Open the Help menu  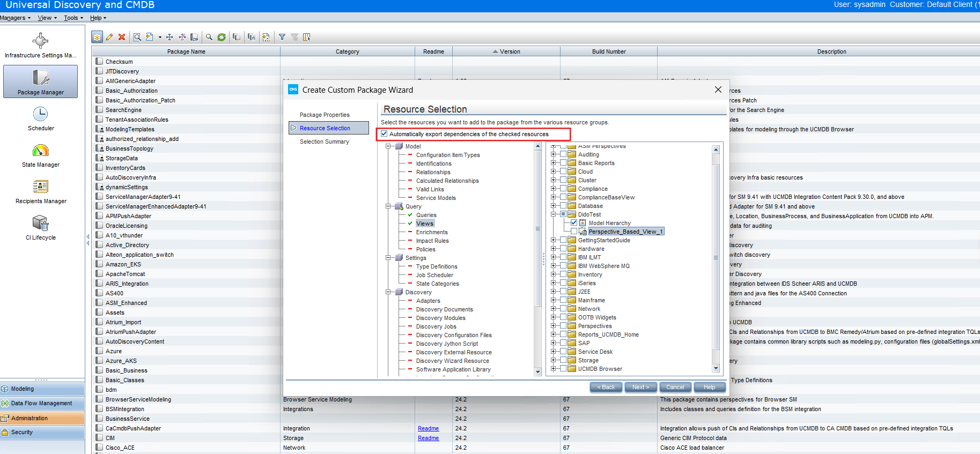coord(98,18)
